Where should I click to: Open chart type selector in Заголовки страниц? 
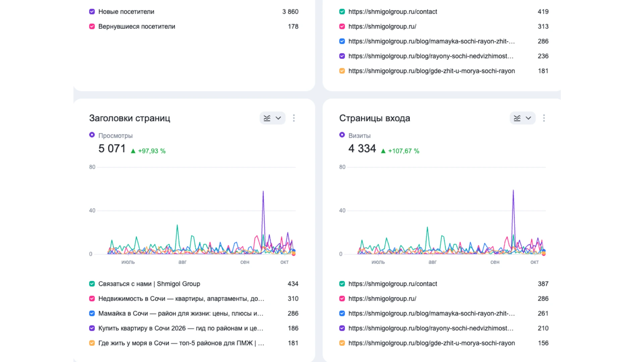[272, 118]
